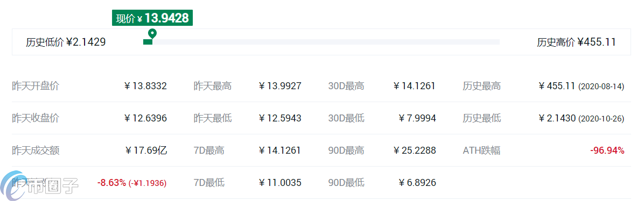
Task: Click the 90D最高 label
Action: [346, 150]
